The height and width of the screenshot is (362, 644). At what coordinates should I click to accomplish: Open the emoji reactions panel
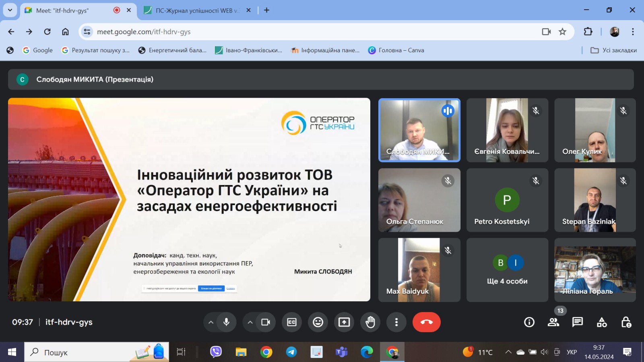(x=318, y=322)
